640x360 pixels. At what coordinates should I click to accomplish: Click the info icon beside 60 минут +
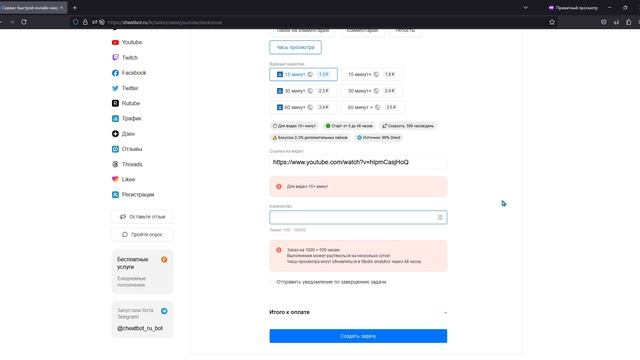tap(378, 107)
